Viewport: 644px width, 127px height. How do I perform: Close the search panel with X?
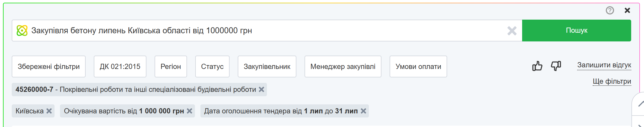[x=627, y=10]
